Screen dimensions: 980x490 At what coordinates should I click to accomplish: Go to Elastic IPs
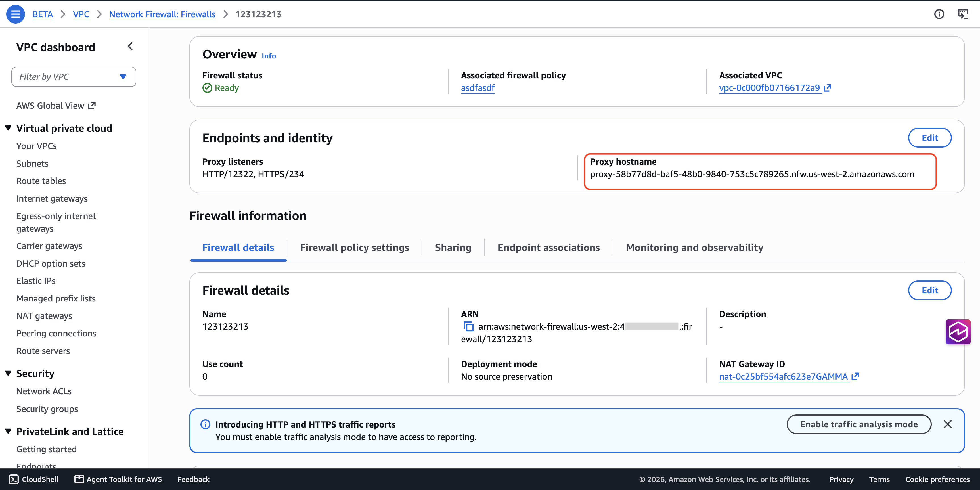pyautogui.click(x=36, y=281)
